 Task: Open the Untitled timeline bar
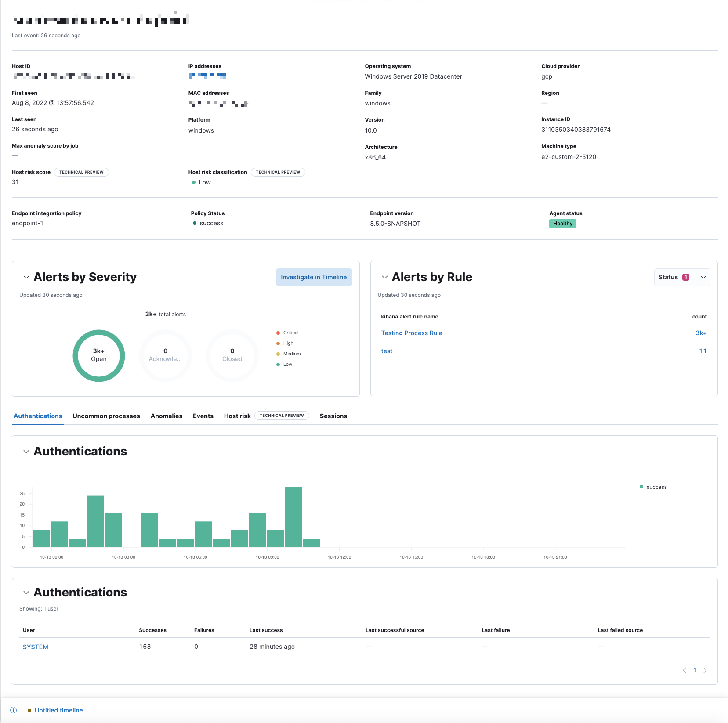[x=59, y=710]
